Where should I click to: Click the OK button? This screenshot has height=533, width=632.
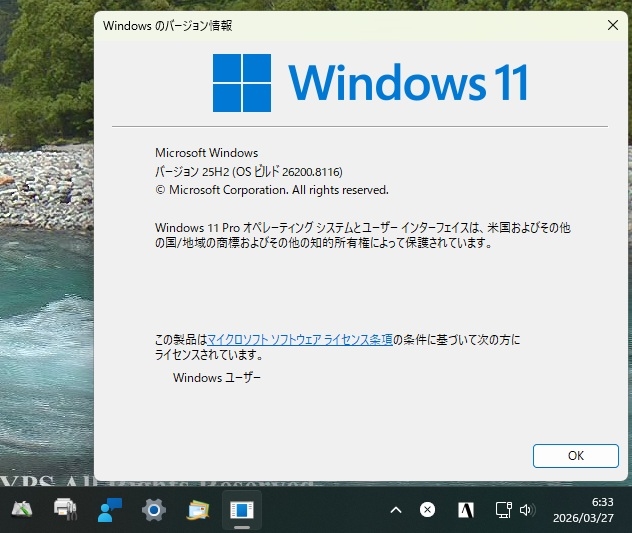576,456
